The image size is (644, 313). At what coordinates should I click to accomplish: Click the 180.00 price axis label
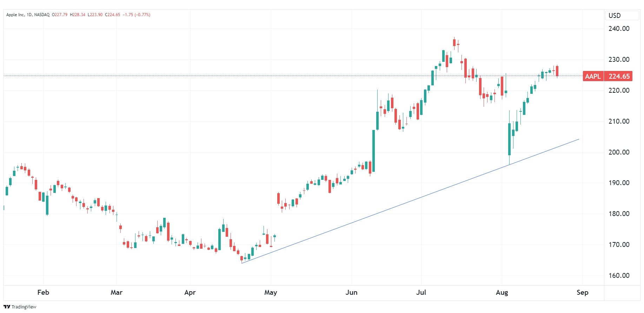tap(619, 214)
